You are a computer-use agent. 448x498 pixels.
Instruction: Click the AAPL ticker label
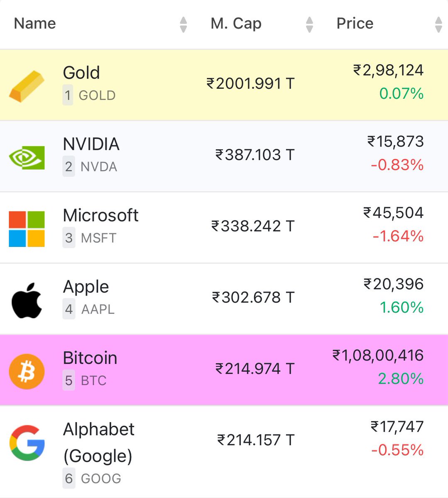pyautogui.click(x=98, y=309)
